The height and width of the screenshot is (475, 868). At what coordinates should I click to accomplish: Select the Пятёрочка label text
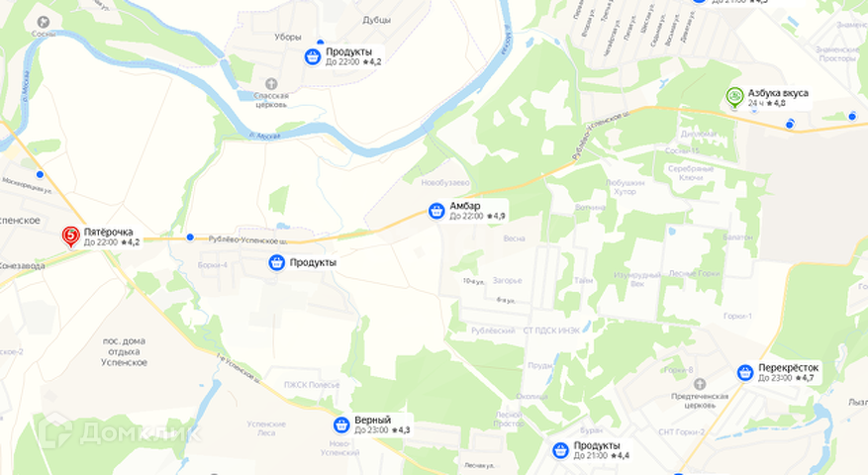tap(109, 232)
